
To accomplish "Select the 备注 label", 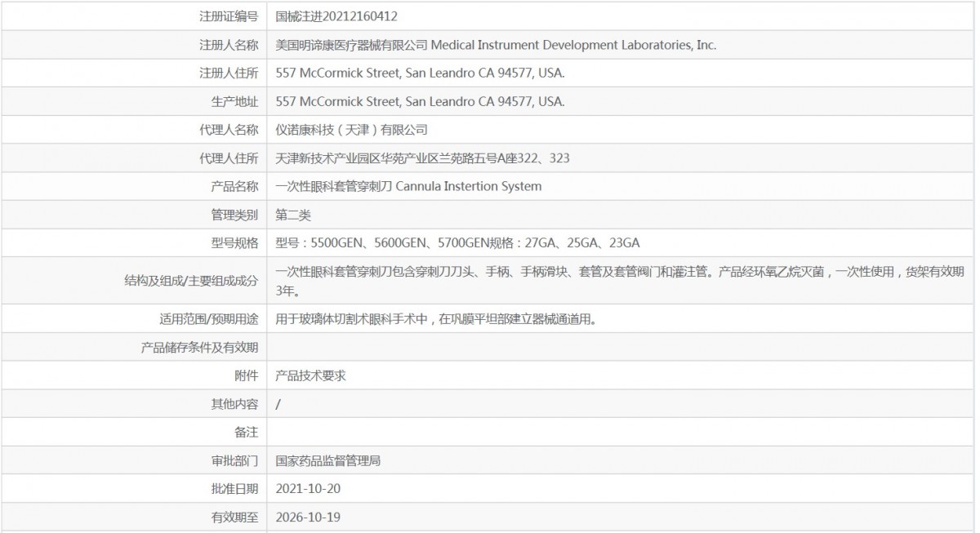I will 247,432.
